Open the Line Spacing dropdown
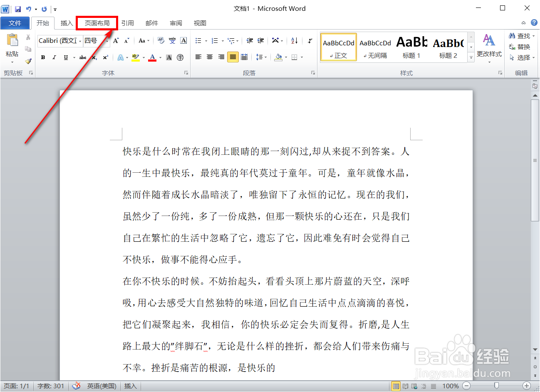This screenshot has width=540, height=392. tap(261, 57)
